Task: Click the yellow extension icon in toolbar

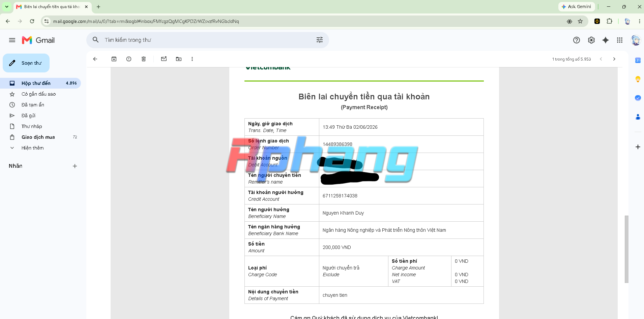Action: pyautogui.click(x=597, y=21)
